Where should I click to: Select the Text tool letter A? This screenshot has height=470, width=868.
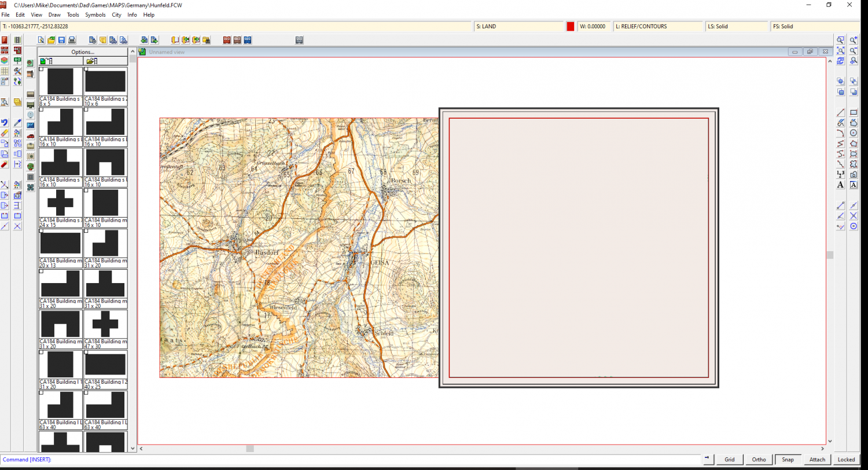(x=841, y=185)
